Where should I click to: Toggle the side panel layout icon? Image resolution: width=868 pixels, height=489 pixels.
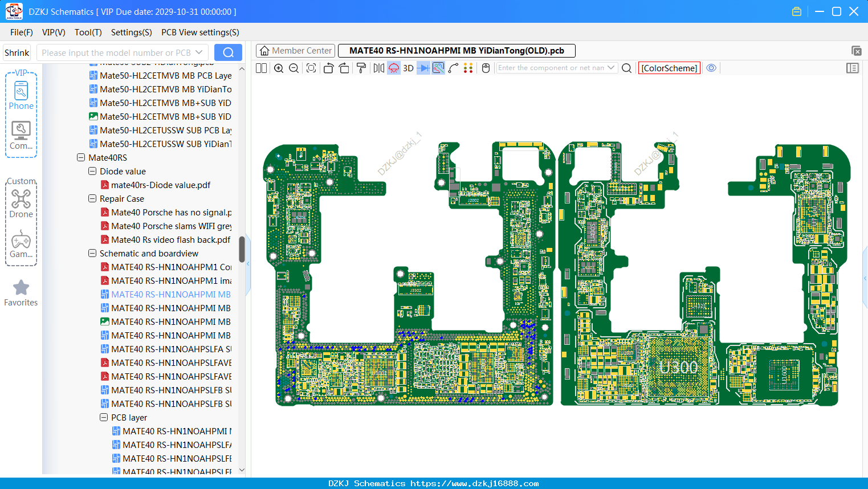coord(853,68)
